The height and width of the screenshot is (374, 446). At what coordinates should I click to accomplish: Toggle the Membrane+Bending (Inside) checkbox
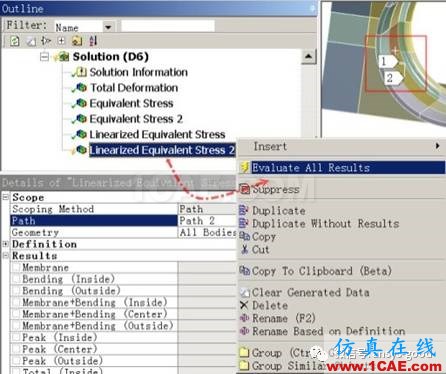(16, 302)
